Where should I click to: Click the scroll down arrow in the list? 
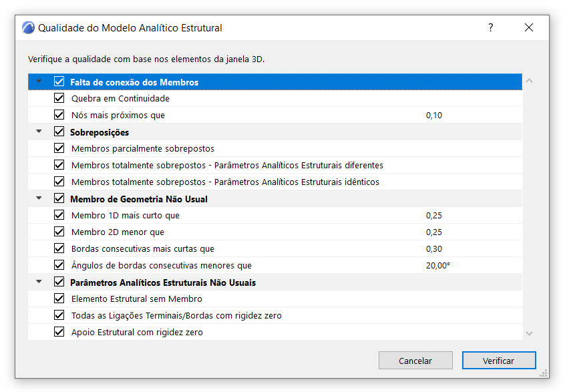[x=530, y=333]
